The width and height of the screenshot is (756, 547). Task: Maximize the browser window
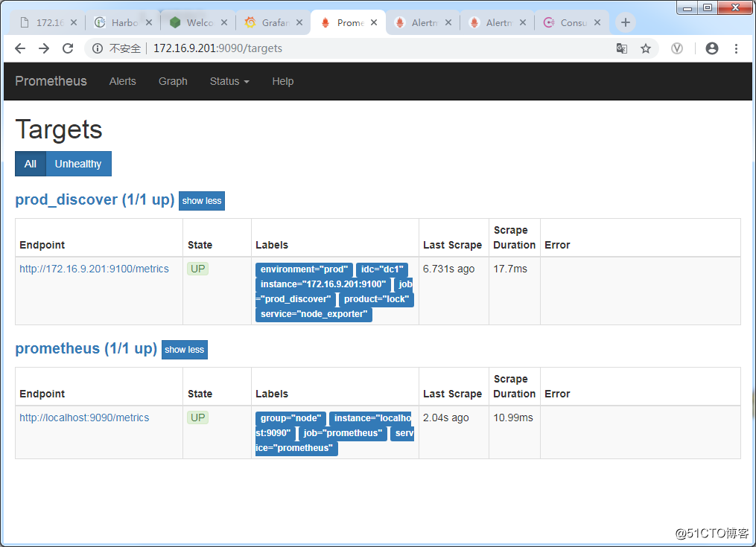[x=708, y=7]
